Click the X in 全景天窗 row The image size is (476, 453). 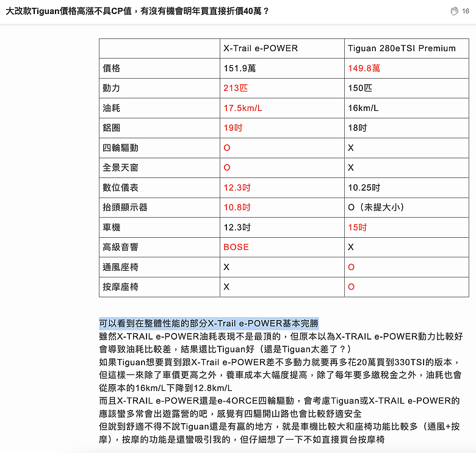tap(351, 168)
